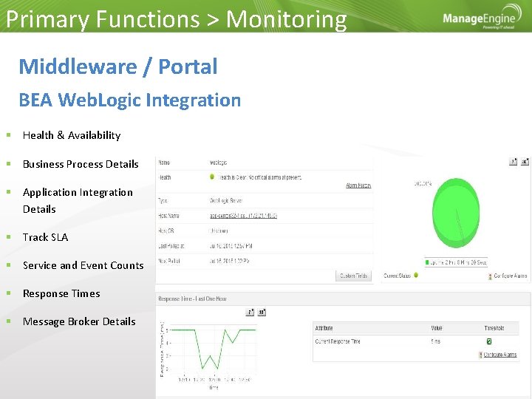Click the Health & Availability bullet

tap(72, 135)
